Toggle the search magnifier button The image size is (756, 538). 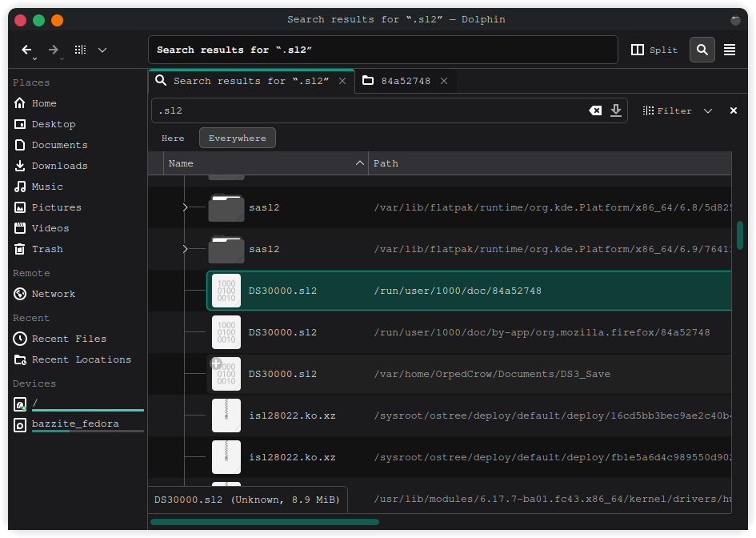(x=702, y=50)
